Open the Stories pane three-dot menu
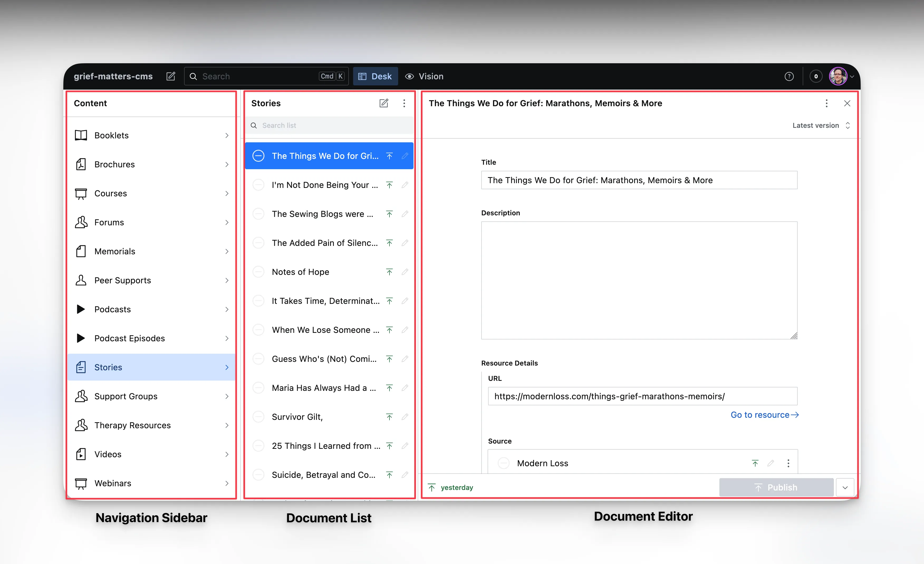Viewport: 924px width, 564px height. (404, 103)
